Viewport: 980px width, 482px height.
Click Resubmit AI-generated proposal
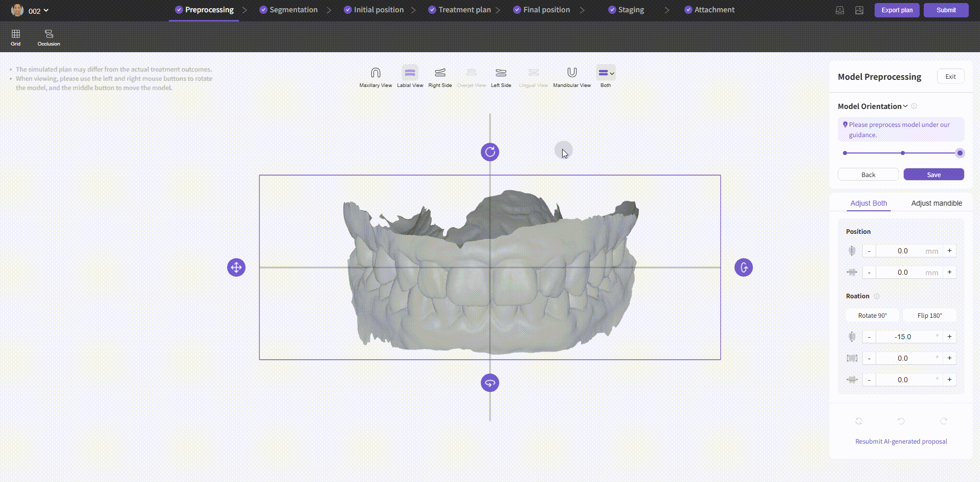pos(901,441)
